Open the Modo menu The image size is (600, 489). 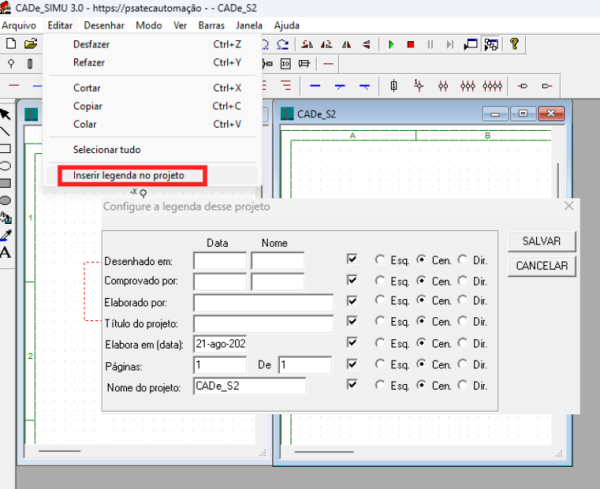tap(149, 26)
